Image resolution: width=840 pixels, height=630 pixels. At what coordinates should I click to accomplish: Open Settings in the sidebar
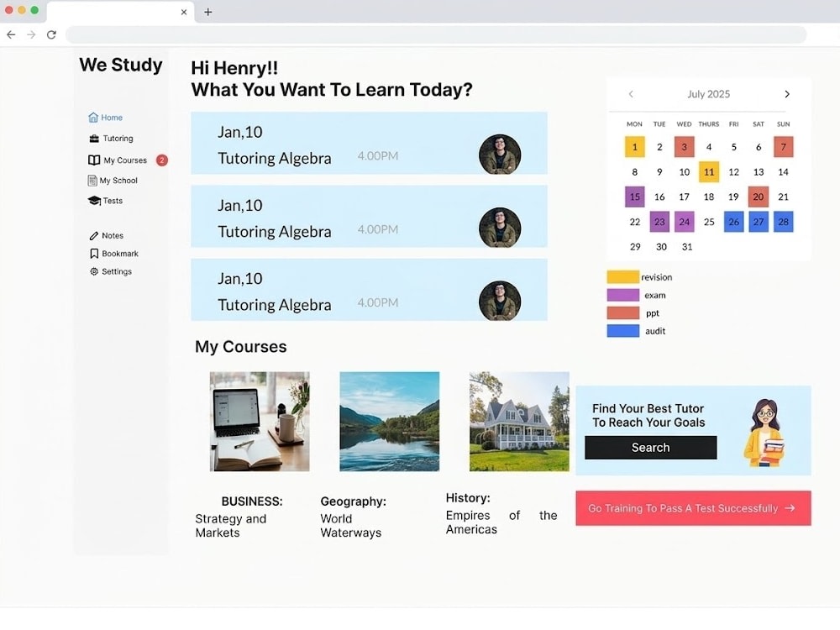pyautogui.click(x=111, y=271)
